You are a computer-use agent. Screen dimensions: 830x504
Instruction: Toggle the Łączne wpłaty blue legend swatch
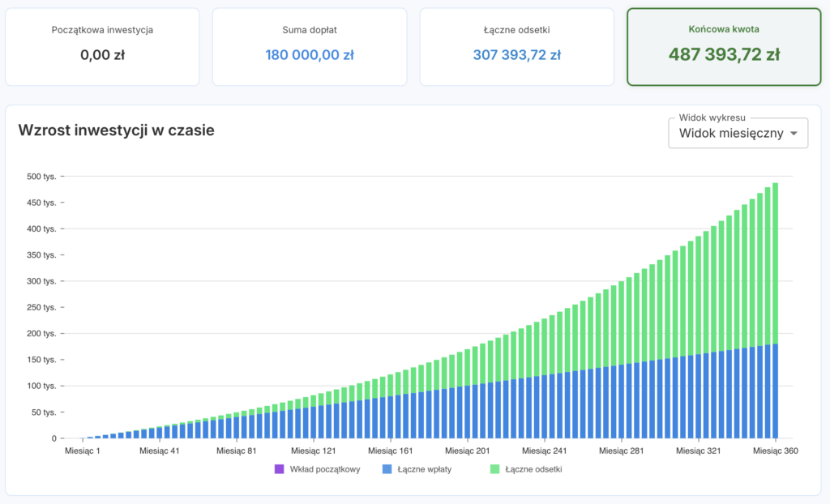pyautogui.click(x=387, y=469)
